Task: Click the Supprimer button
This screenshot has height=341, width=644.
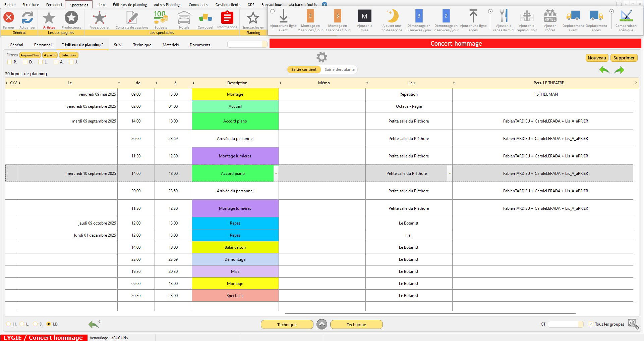Action: 624,58
